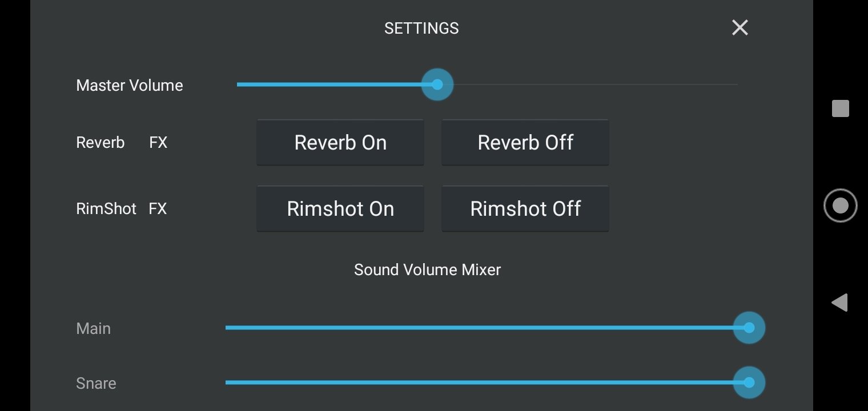This screenshot has width=868, height=411.
Task: Click the Master Volume label
Action: point(130,85)
